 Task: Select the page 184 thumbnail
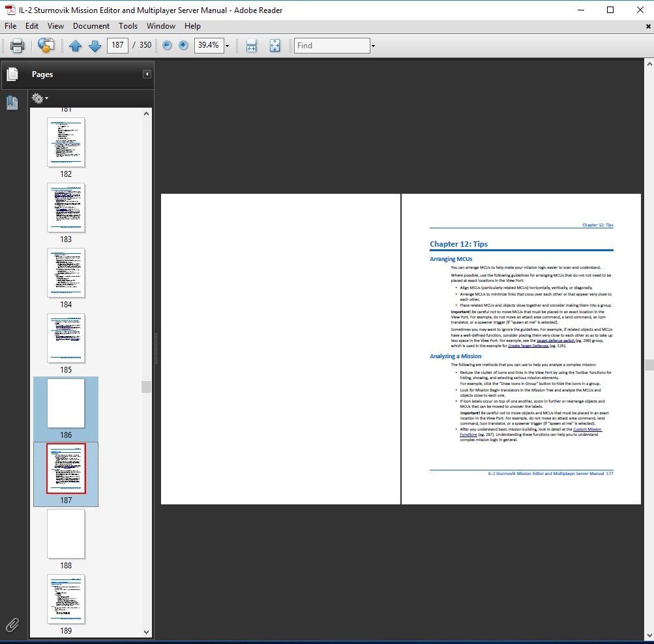[x=66, y=273]
